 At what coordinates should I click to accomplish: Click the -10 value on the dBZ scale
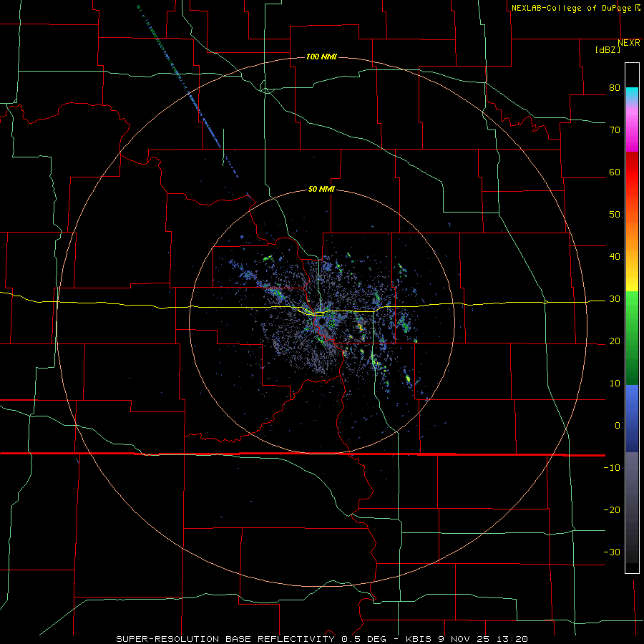pyautogui.click(x=612, y=468)
